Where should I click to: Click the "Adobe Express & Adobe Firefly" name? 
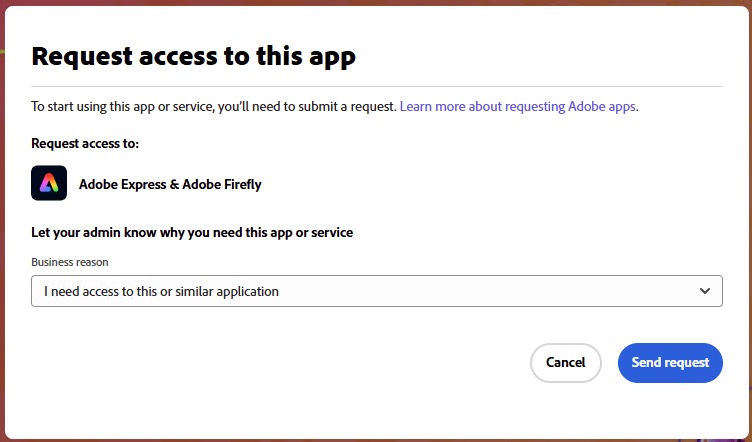[x=169, y=184]
